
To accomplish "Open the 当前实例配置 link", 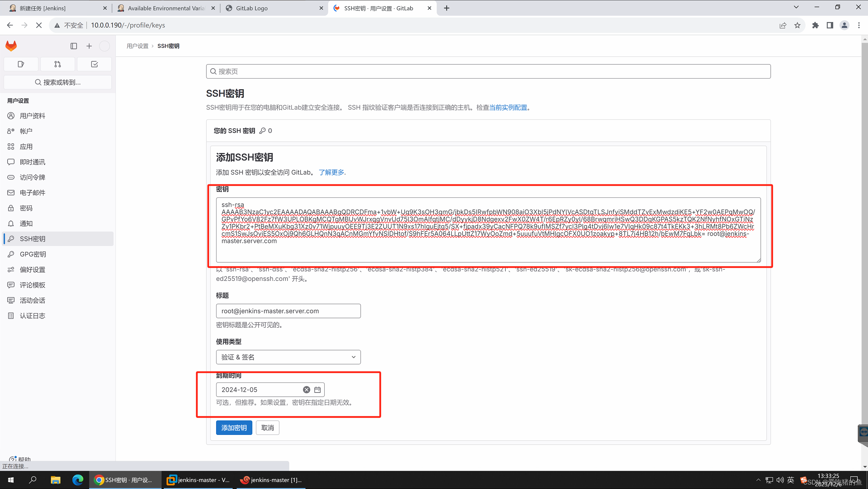I will pos(508,108).
